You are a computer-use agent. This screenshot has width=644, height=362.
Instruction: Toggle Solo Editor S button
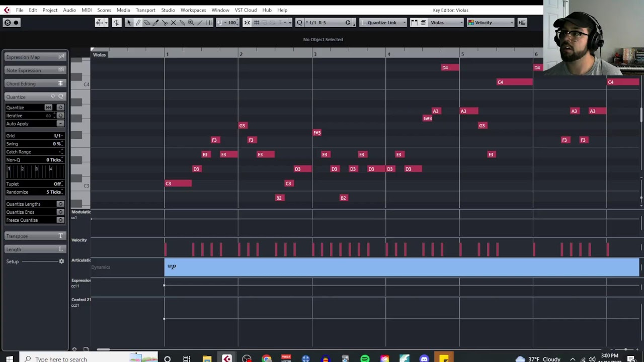click(x=8, y=22)
